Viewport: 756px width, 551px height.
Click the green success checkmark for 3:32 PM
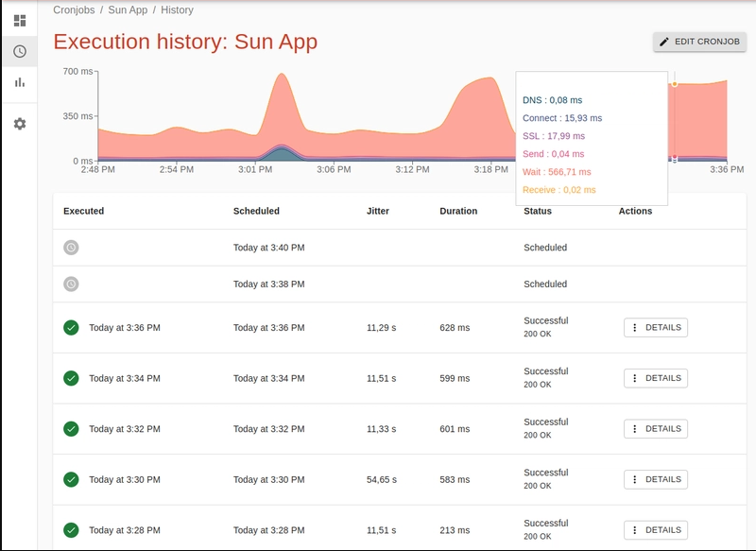pyautogui.click(x=71, y=429)
